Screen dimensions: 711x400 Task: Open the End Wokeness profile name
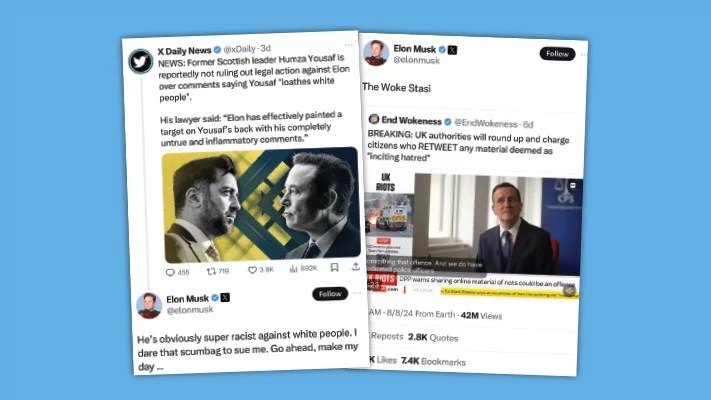411,121
